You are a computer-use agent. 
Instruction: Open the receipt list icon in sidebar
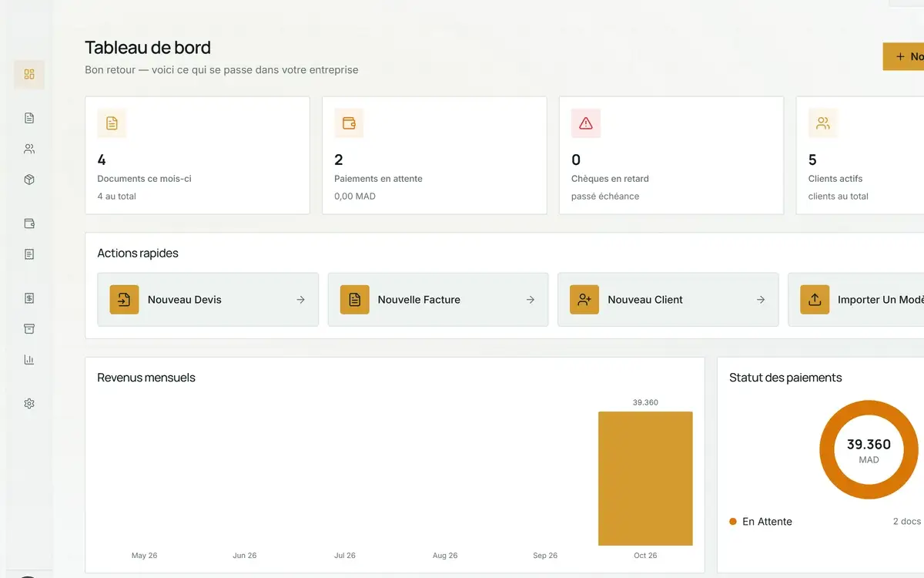click(29, 254)
